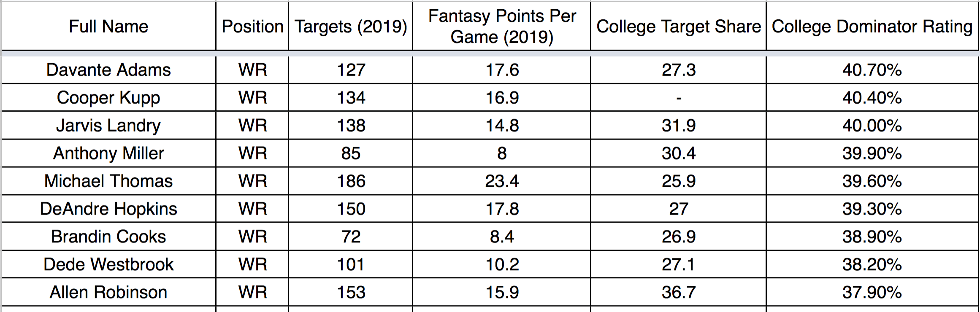The height and width of the screenshot is (312, 980).
Task: Select DeAndre Hopkins's 17.8 points cell
Action: pos(502,209)
